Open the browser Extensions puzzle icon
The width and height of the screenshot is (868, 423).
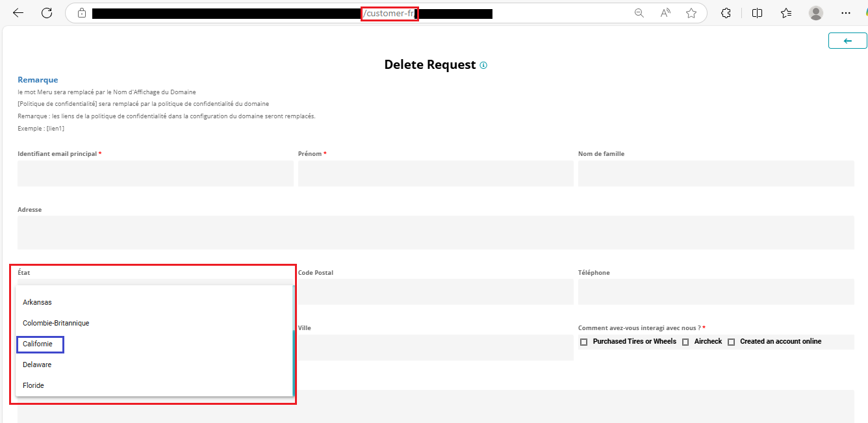tap(726, 13)
